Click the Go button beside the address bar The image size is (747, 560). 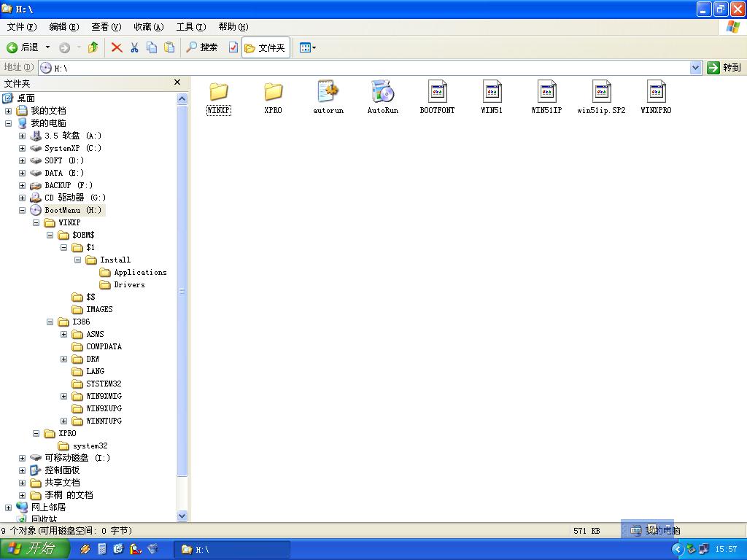pos(724,68)
